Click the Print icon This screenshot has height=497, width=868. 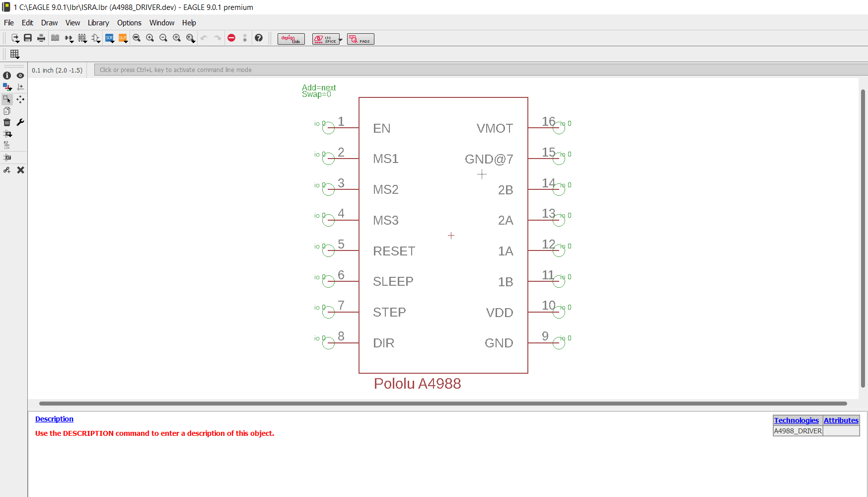click(41, 38)
